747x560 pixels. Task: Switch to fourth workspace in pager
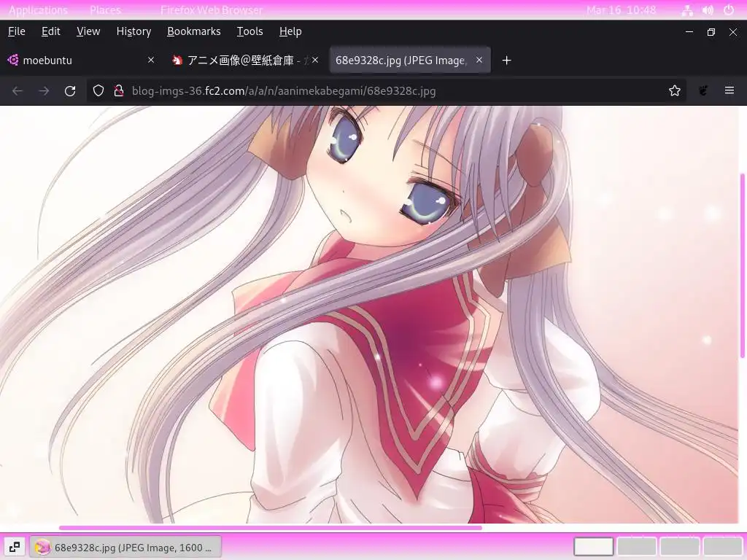tap(723, 547)
